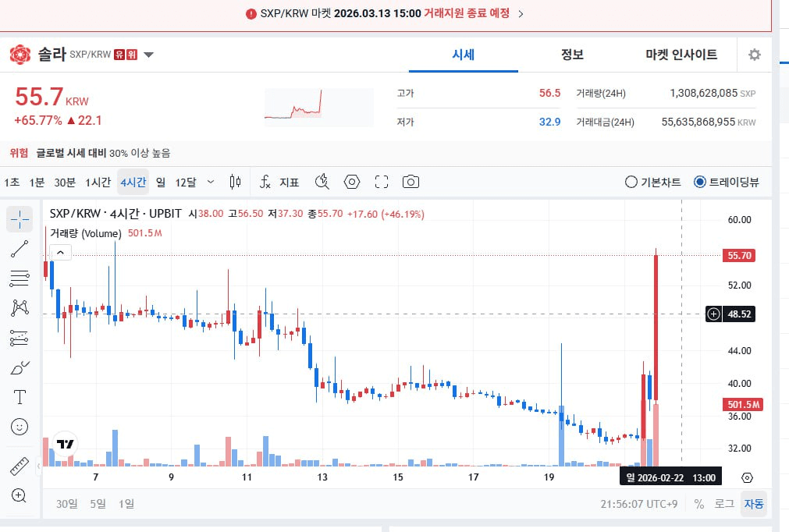Screen dimensions: 789x532
Task: Collapse the volume indicator legend
Action: (60, 252)
